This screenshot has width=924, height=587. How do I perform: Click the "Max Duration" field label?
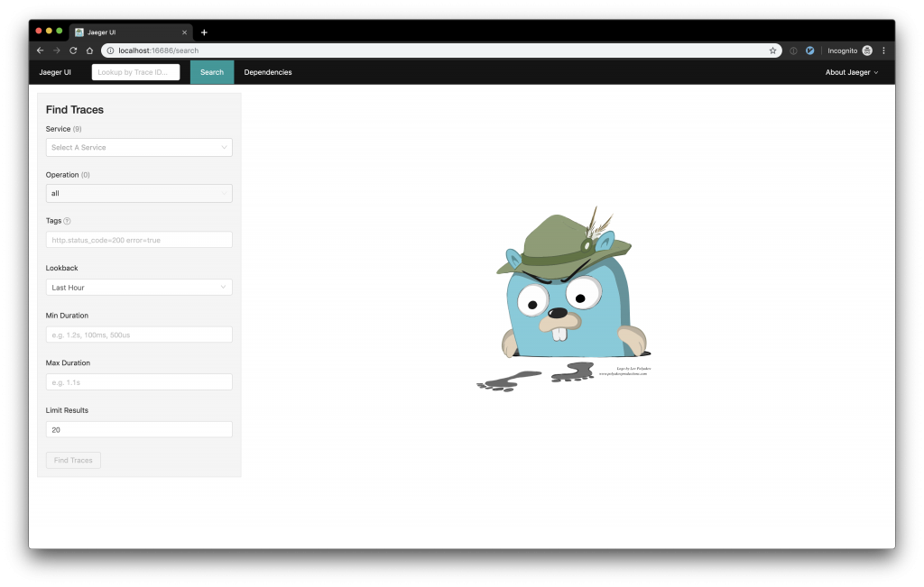click(x=68, y=362)
